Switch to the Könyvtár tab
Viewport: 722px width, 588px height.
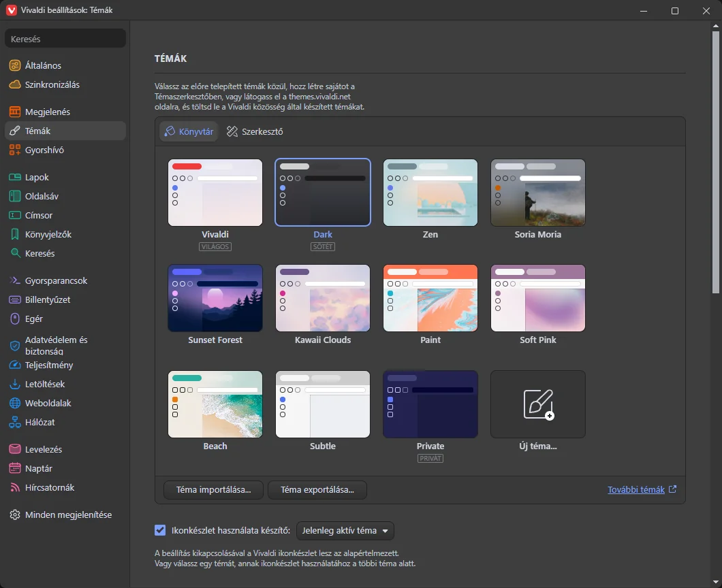(189, 131)
